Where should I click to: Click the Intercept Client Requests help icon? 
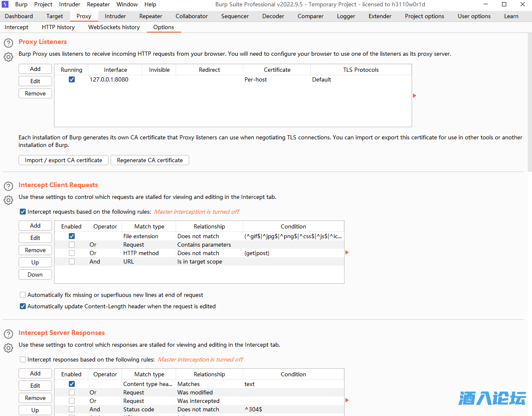[x=8, y=186]
